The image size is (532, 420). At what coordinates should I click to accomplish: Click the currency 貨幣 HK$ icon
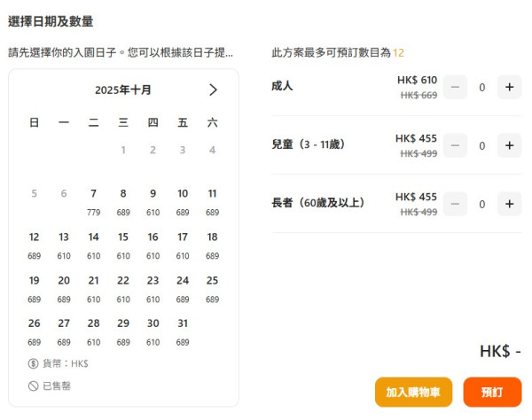[x=33, y=363]
